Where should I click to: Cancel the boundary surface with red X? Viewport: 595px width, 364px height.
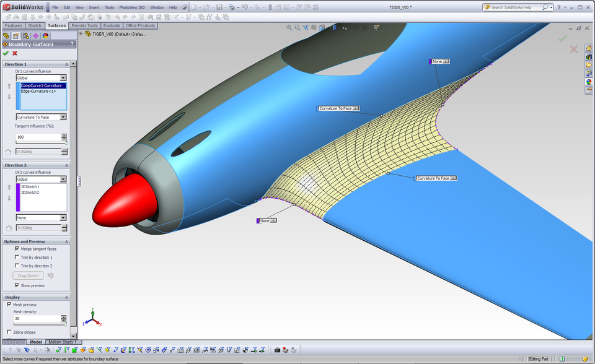14,53
